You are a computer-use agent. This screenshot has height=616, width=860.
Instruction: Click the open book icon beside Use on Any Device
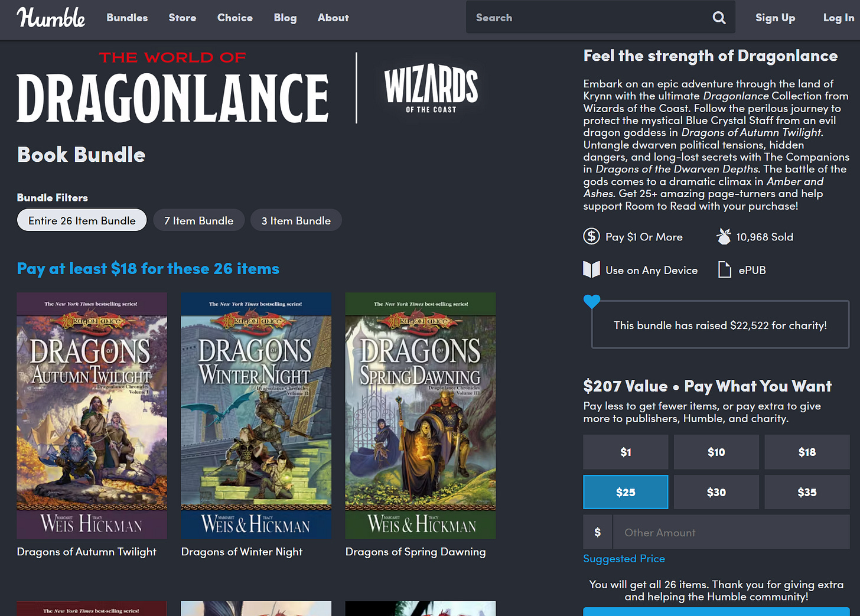[x=591, y=270]
